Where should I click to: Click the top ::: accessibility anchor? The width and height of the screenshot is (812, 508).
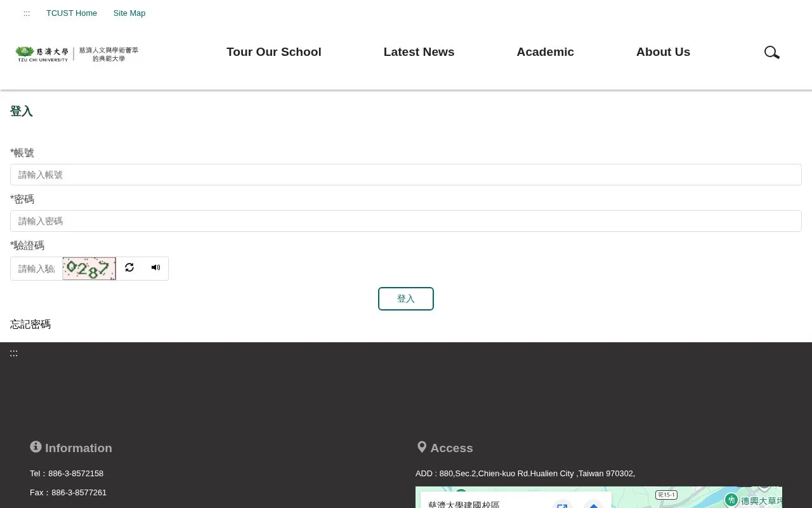click(27, 13)
